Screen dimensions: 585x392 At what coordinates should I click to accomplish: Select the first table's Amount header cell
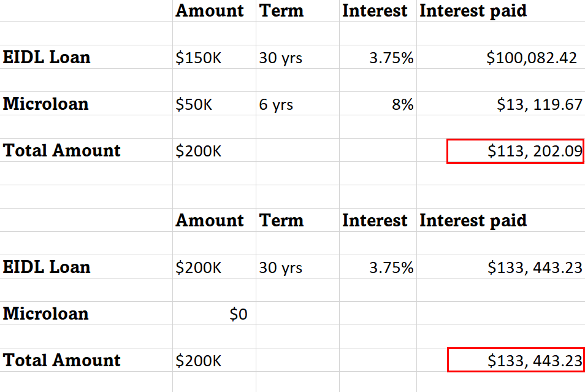click(x=214, y=11)
